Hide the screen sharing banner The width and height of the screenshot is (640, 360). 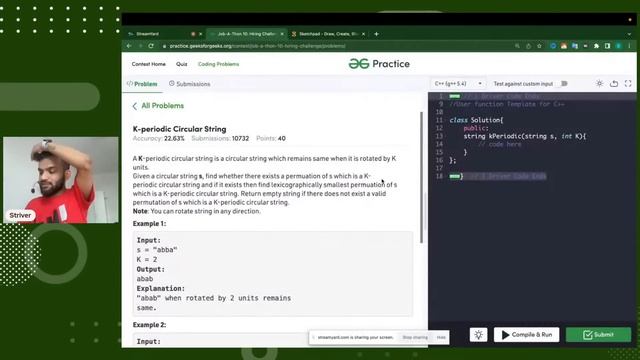(441, 338)
